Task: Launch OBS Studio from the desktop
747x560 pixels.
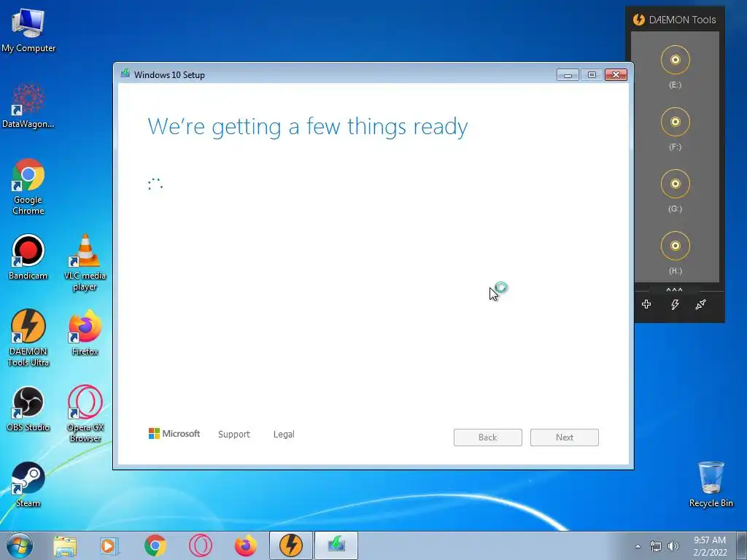Action: click(28, 408)
